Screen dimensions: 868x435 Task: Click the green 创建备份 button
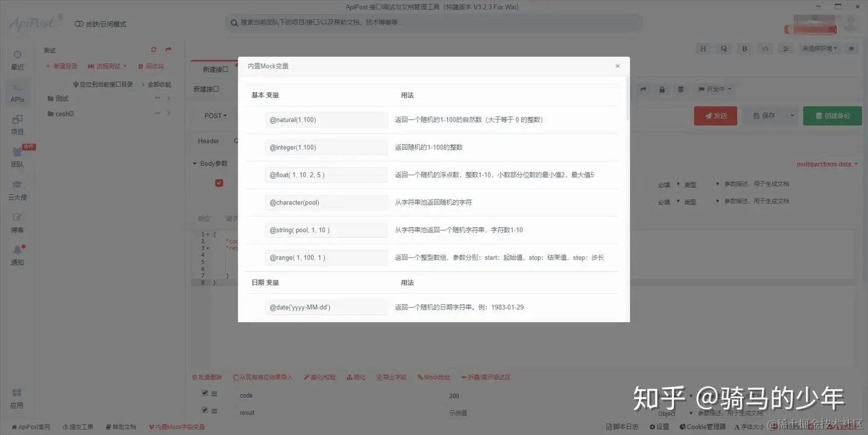[x=832, y=116]
